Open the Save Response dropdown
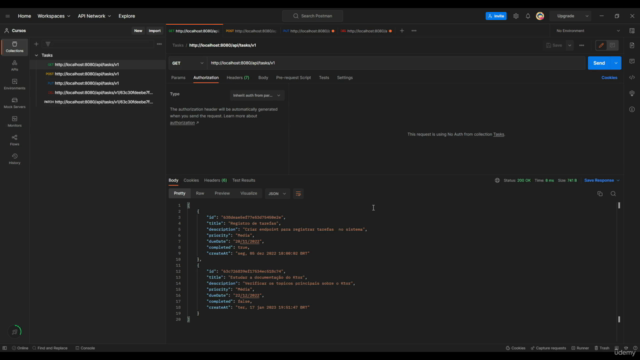 click(x=602, y=180)
